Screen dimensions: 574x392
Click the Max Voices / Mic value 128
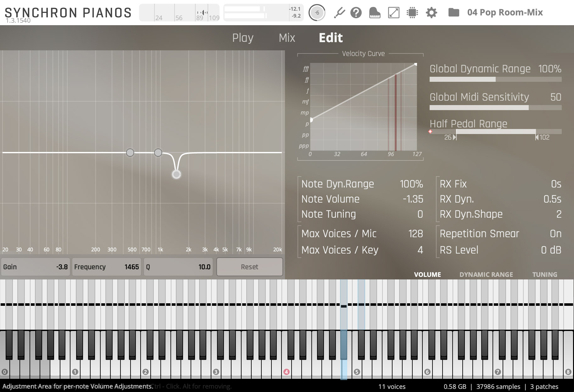coord(415,234)
